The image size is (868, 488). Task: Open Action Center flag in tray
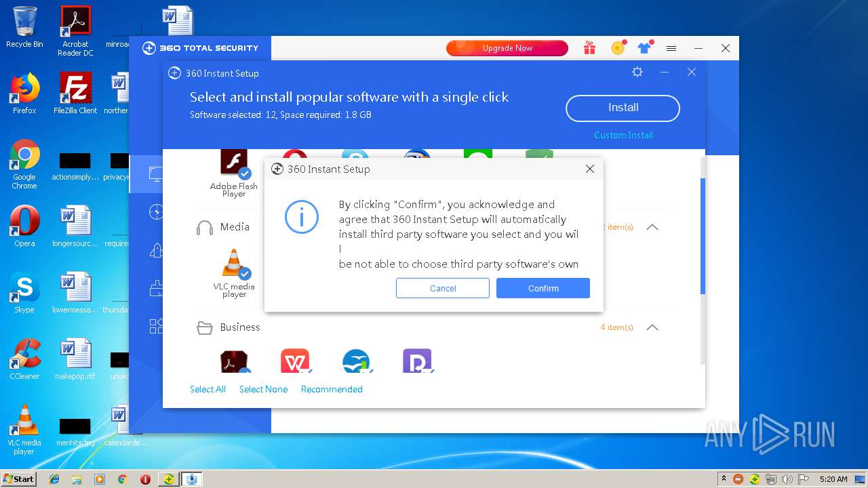pos(804,479)
